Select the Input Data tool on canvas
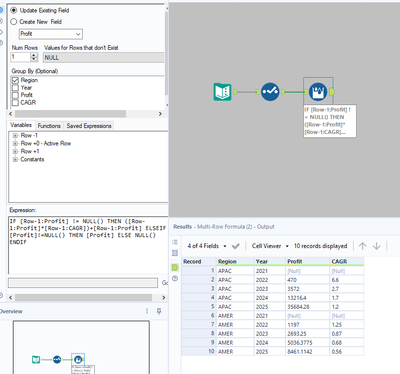The image size is (400, 374). coord(222,92)
